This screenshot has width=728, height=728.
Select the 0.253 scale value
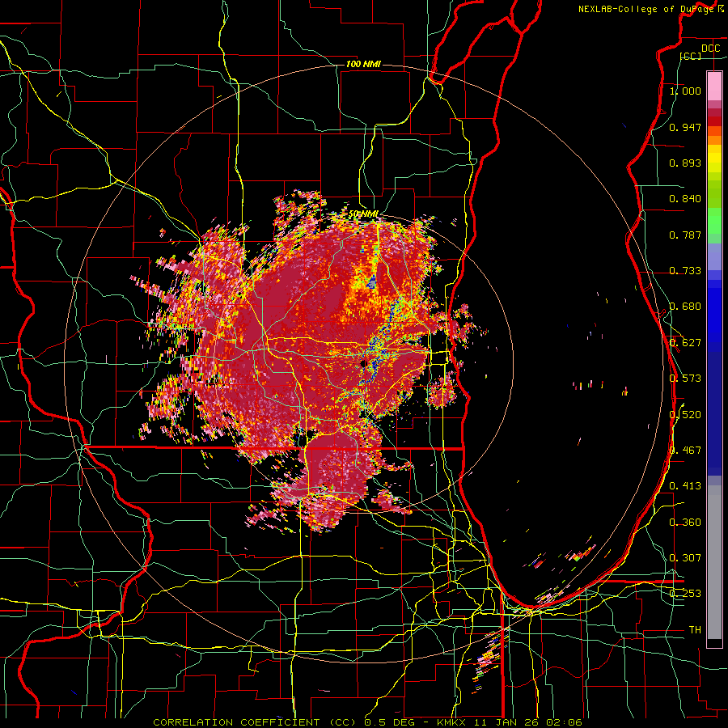click(685, 594)
